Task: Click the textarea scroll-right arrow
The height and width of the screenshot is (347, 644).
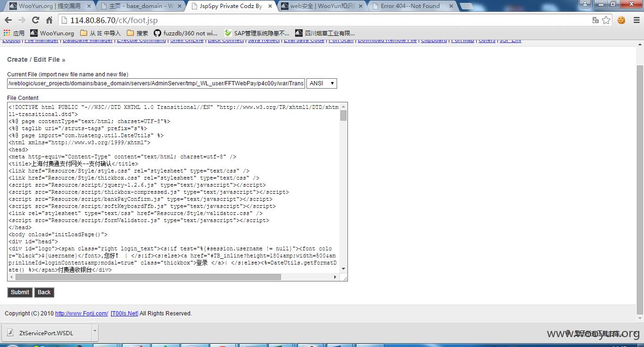Action: click(336, 277)
